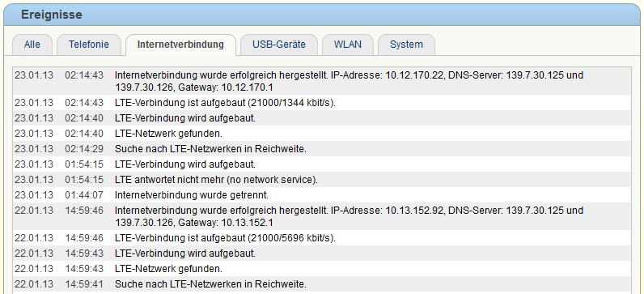Select the 02:14:40 LTE-Netzwerk gefunden entry

tap(322, 134)
